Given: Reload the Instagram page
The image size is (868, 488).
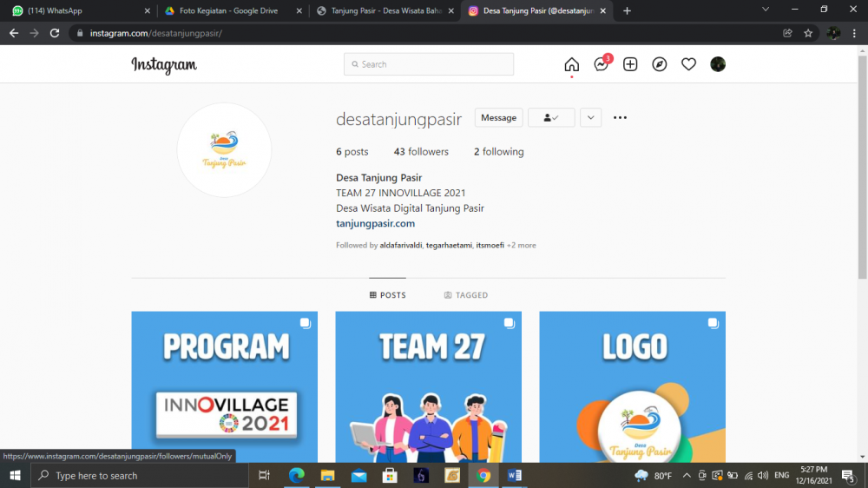Looking at the screenshot, I should (54, 33).
